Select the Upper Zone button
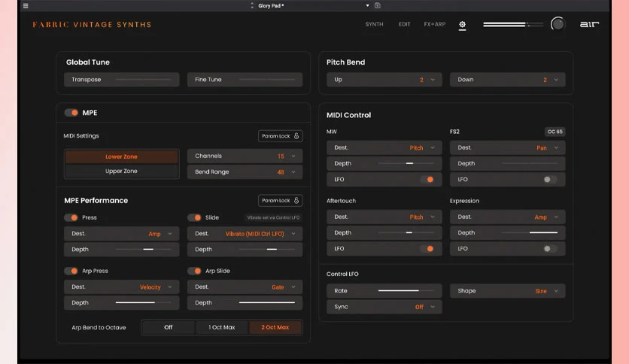The width and height of the screenshot is (629, 364). tap(122, 171)
